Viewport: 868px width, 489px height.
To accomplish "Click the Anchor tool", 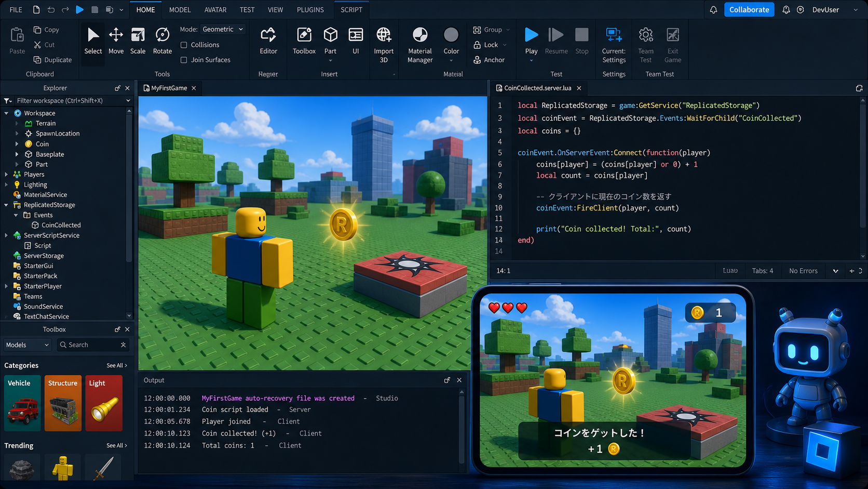I will pos(489,60).
